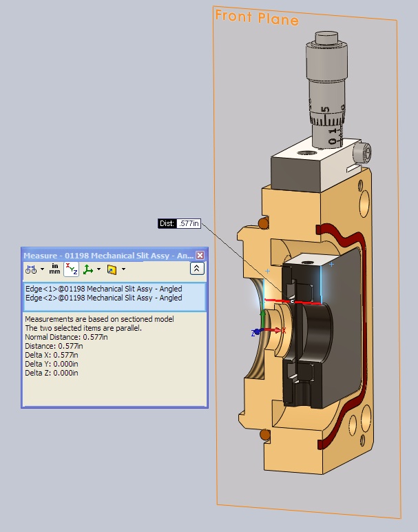Click the Delta X: 0.577in result
The image size is (418, 532).
point(52,355)
